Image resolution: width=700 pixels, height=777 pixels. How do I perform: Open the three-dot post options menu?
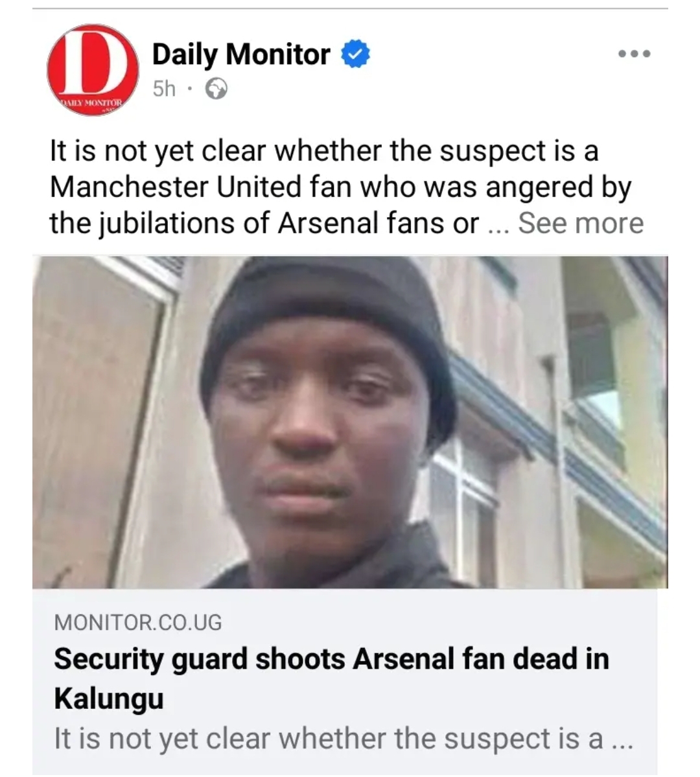[x=634, y=54]
